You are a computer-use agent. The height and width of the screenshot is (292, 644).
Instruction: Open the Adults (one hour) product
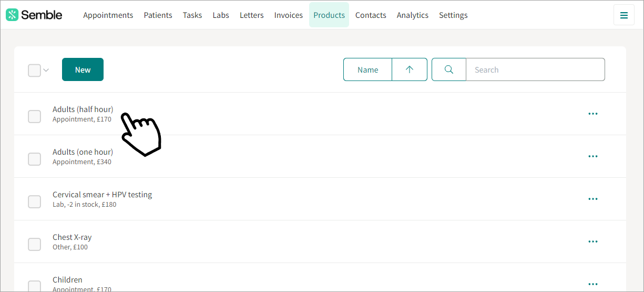click(x=83, y=152)
